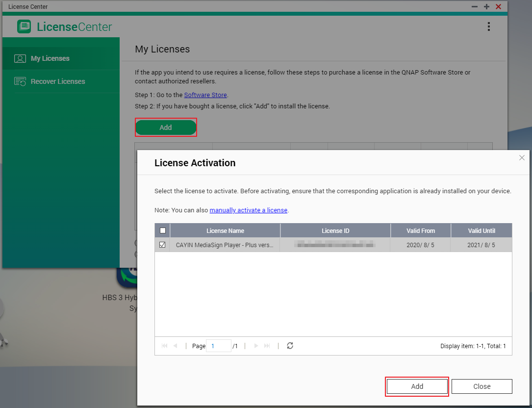532x408 pixels.
Task: Click the Close button in the dialog
Action: coord(481,386)
